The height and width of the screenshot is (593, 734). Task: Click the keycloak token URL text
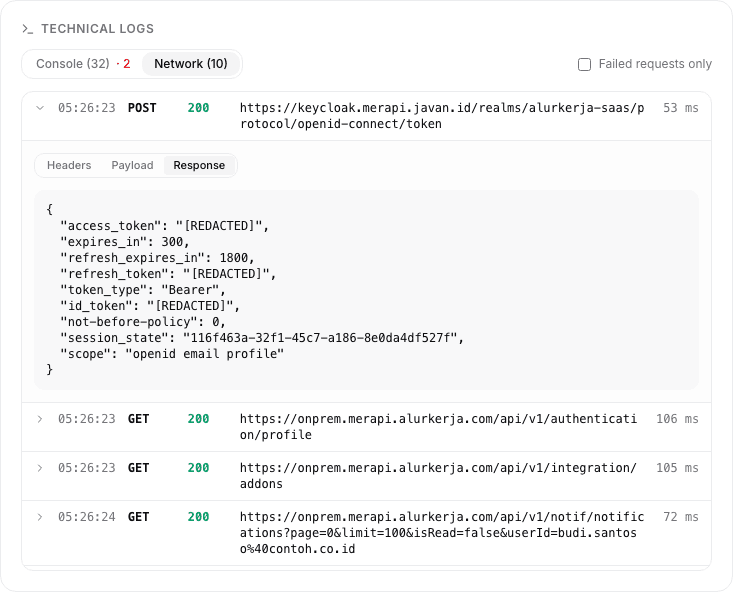[442, 116]
